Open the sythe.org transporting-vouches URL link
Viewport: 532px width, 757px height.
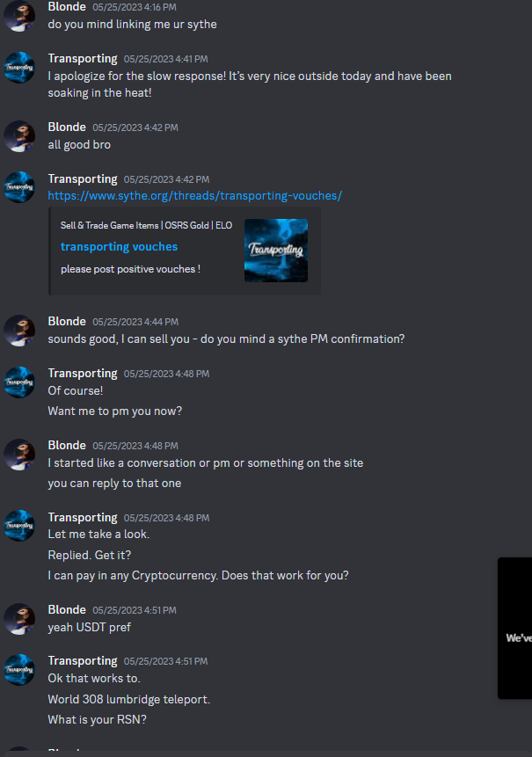pos(195,195)
